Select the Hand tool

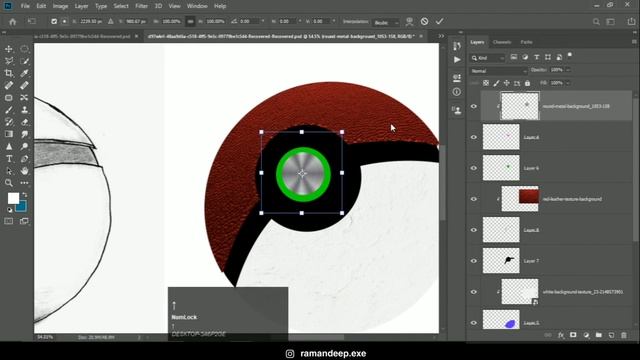coord(24,171)
